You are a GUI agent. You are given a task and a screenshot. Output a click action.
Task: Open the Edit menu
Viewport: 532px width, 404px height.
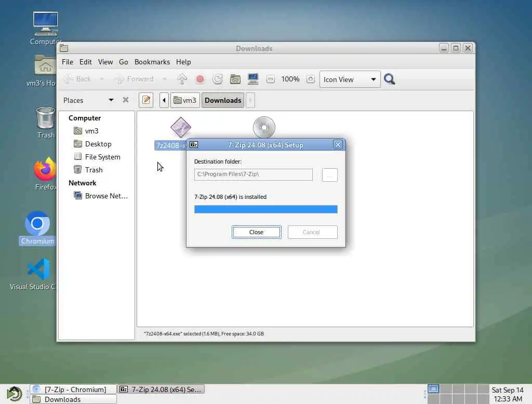coord(86,62)
